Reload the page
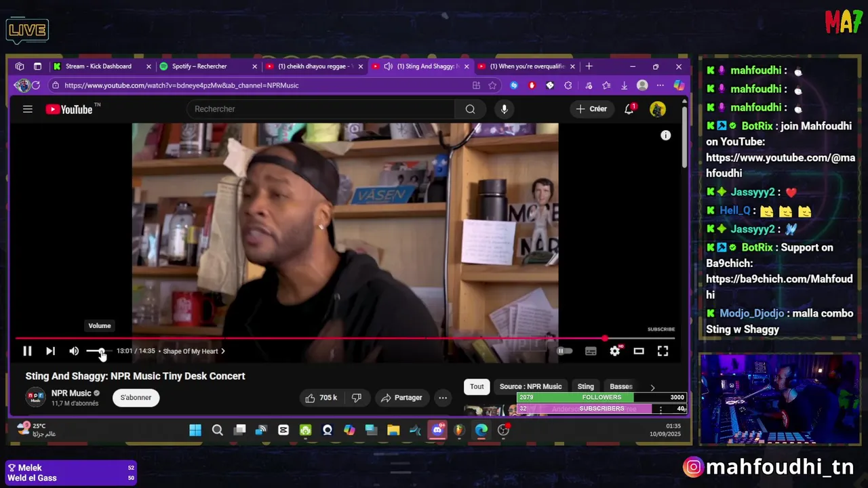The width and height of the screenshot is (868, 488). [35, 85]
